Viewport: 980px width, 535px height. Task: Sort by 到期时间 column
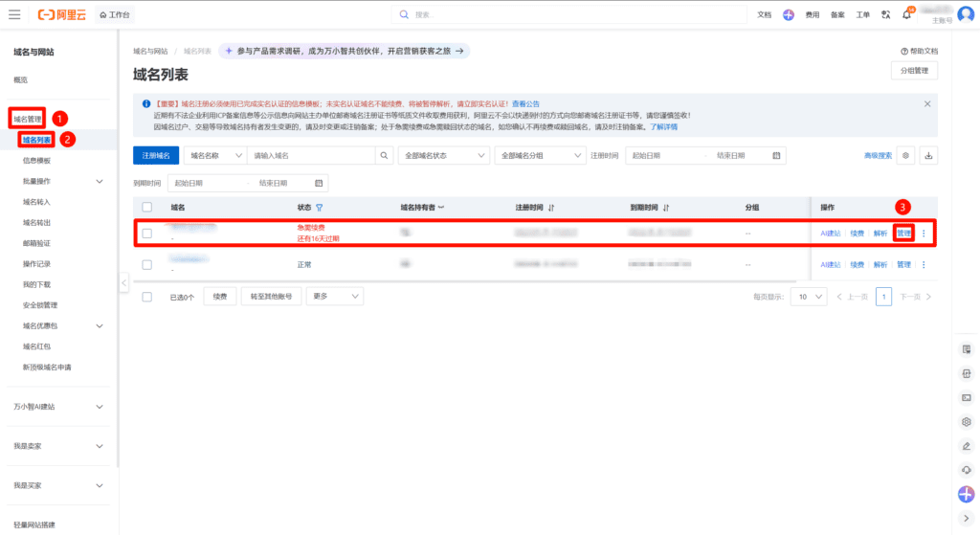click(666, 208)
